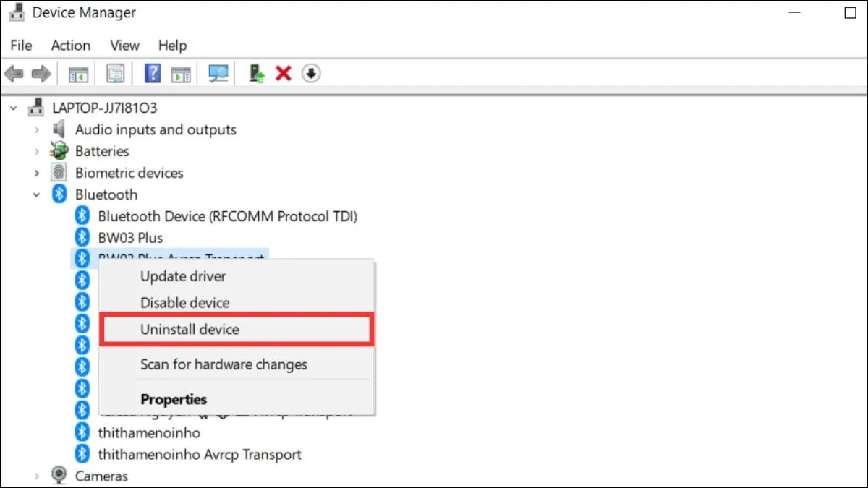
Task: Click the Disable device down-arrow toolbar icon
Action: 311,74
